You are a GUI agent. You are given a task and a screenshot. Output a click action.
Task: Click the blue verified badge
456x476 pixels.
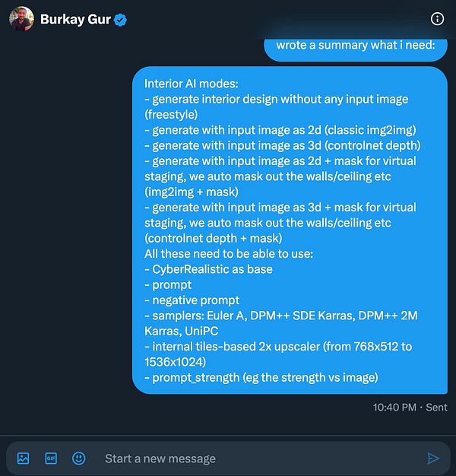[120, 20]
